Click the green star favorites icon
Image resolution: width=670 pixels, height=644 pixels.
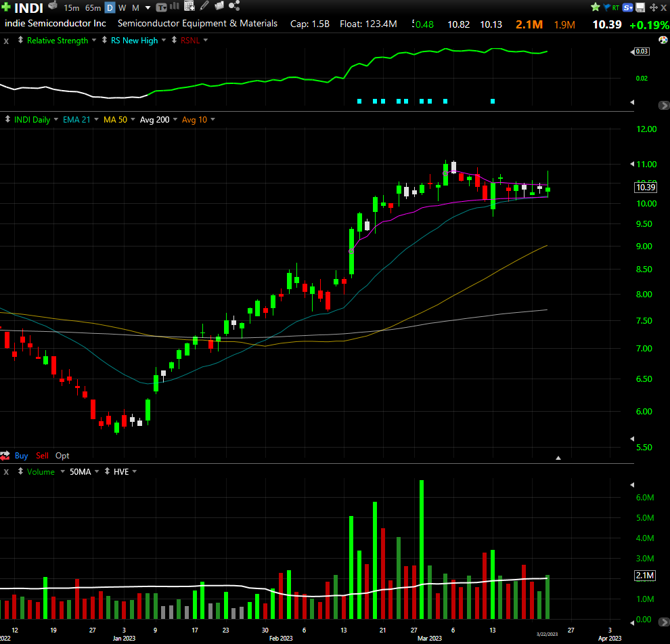596,7
